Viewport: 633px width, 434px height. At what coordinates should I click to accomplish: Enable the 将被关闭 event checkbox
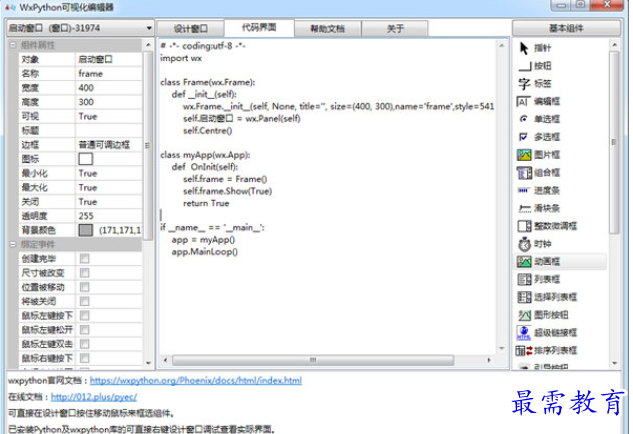click(84, 301)
